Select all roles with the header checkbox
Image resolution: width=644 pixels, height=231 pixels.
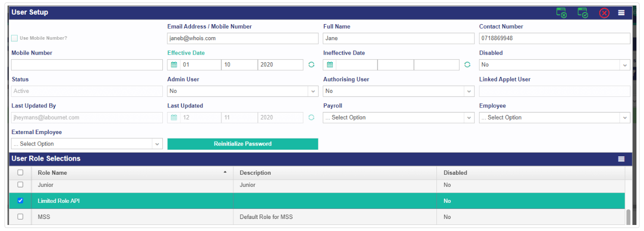point(21,172)
